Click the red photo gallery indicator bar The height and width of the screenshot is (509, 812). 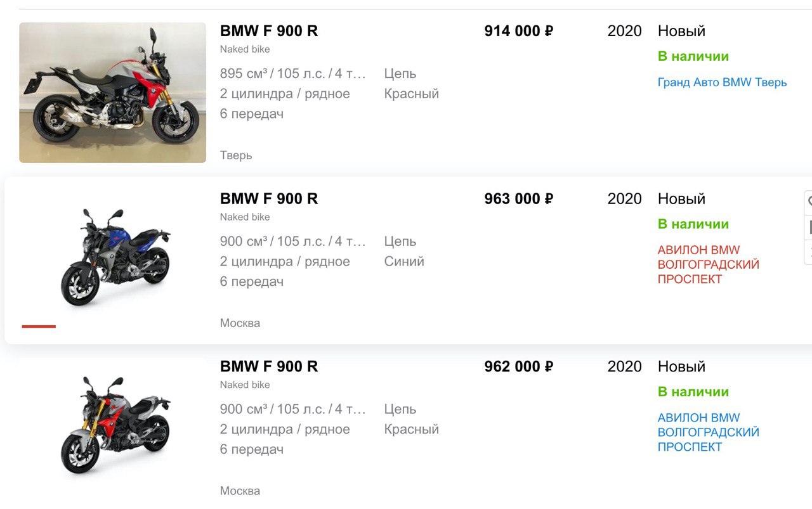pyautogui.click(x=39, y=326)
